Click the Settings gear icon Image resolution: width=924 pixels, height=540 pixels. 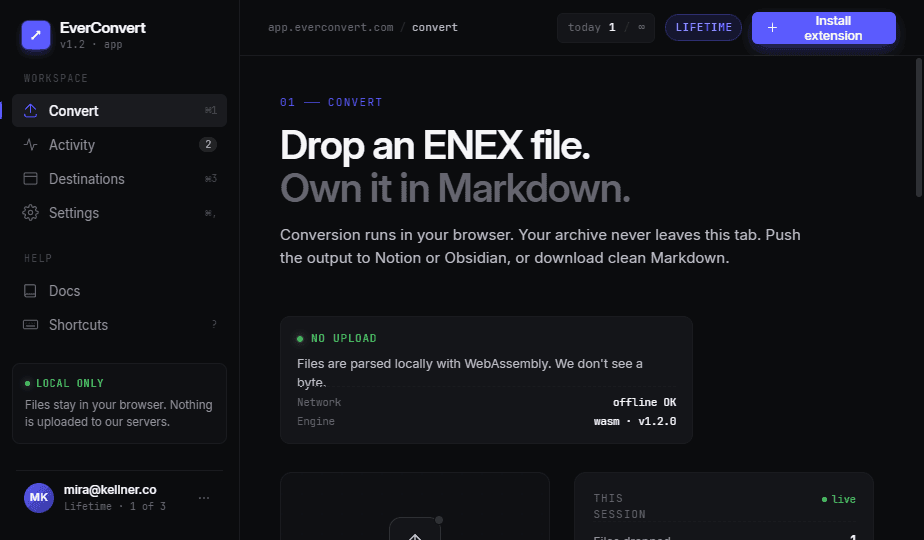tap(31, 213)
